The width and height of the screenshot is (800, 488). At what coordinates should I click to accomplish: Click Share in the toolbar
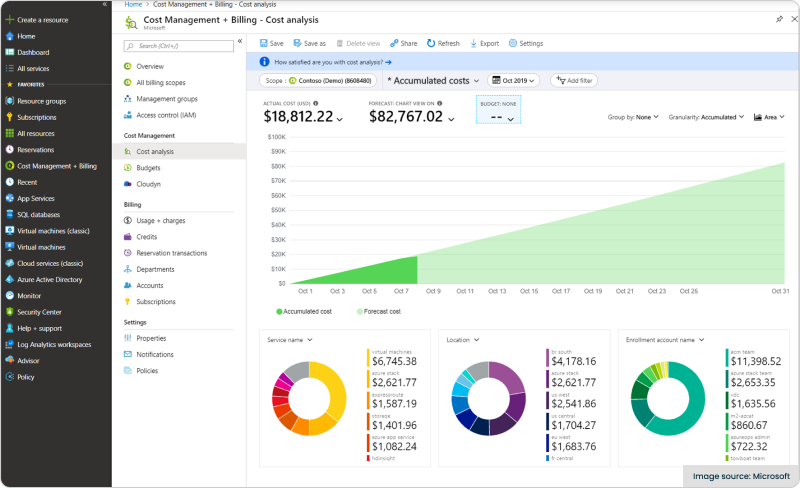pyautogui.click(x=404, y=43)
